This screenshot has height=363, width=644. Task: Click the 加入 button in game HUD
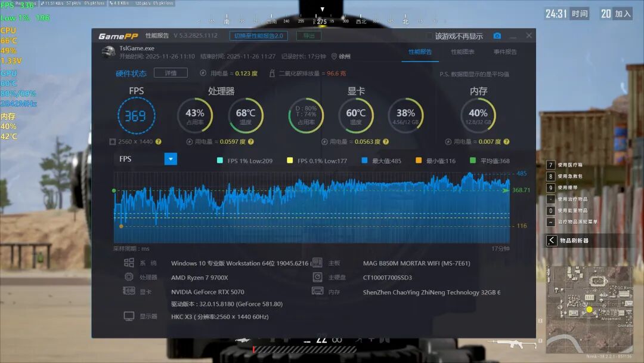click(x=623, y=14)
